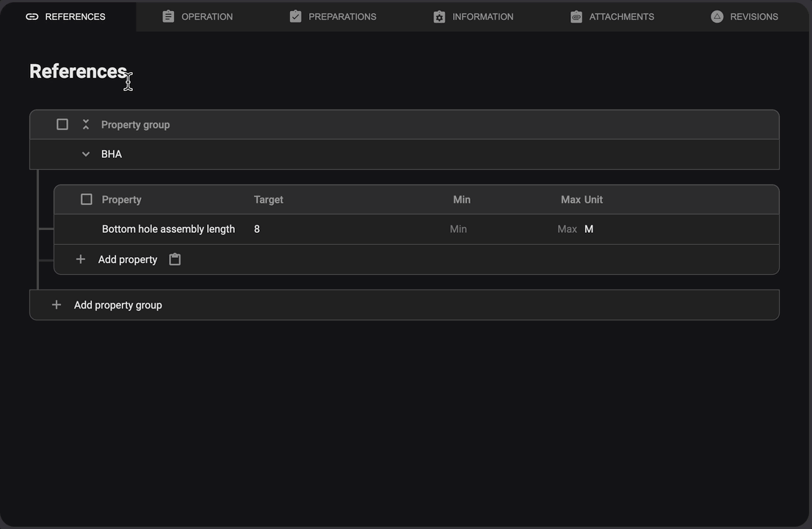
Task: Check the Property group header checkbox
Action: [62, 124]
